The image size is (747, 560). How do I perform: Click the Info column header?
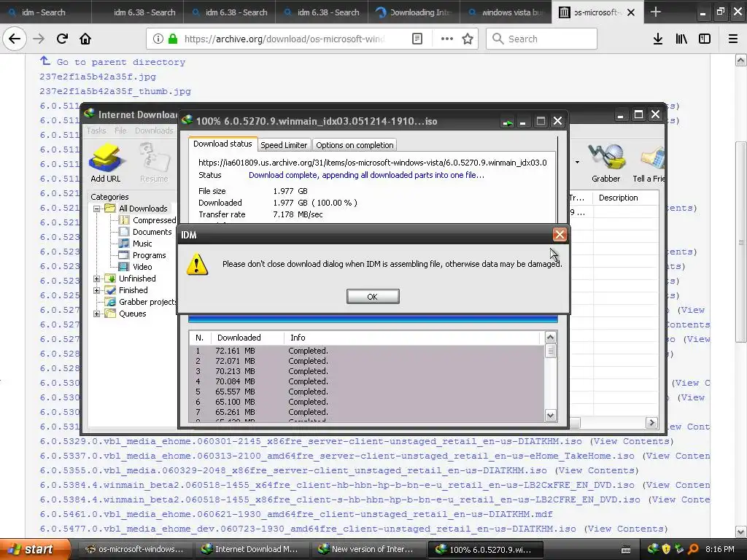point(298,338)
